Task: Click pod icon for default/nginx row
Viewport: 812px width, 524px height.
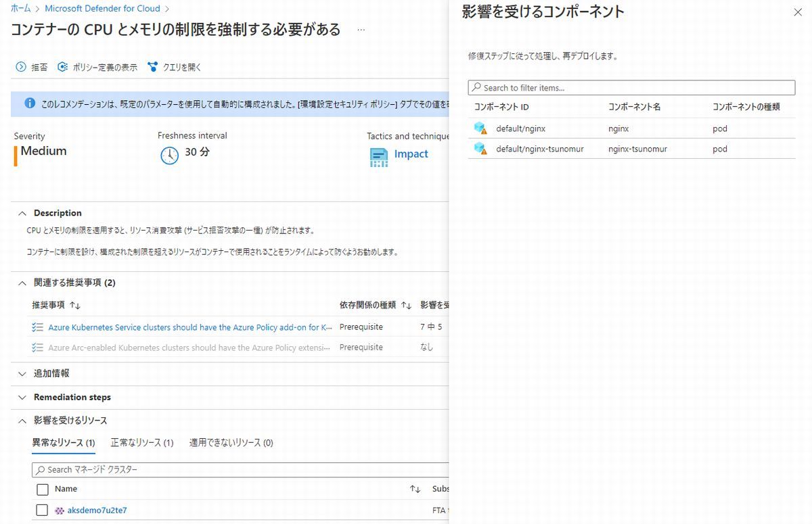Action: (480, 128)
